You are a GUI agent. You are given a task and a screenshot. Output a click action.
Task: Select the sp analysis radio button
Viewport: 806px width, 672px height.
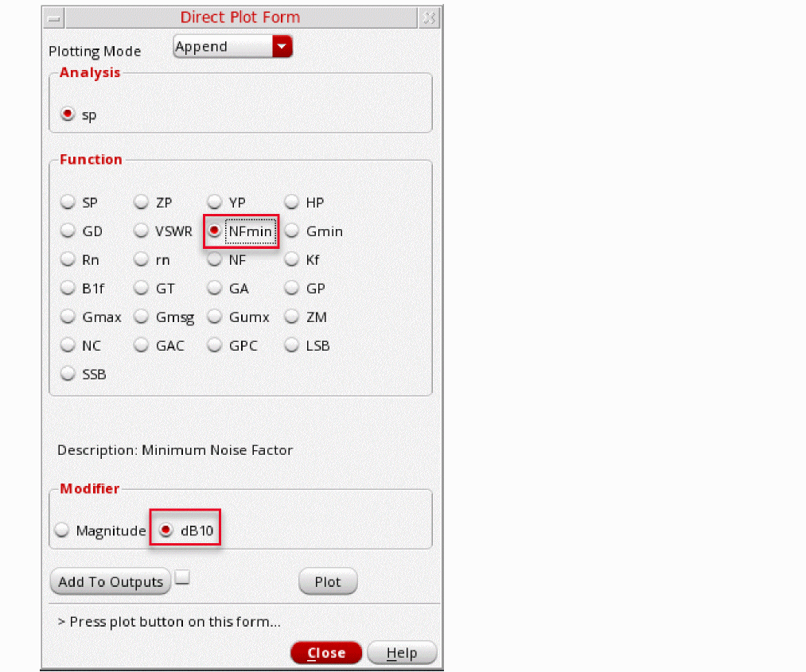coord(68,114)
